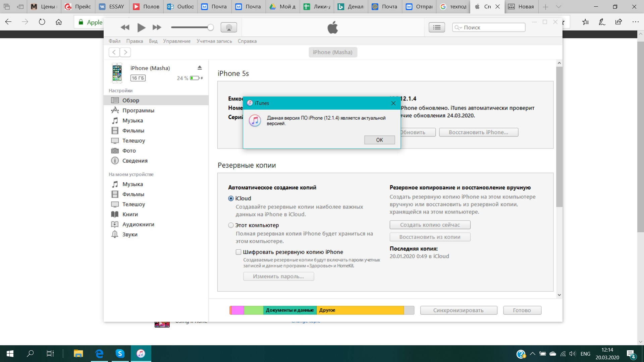Click scroll-down arrow in iTunes pane

pos(559,295)
